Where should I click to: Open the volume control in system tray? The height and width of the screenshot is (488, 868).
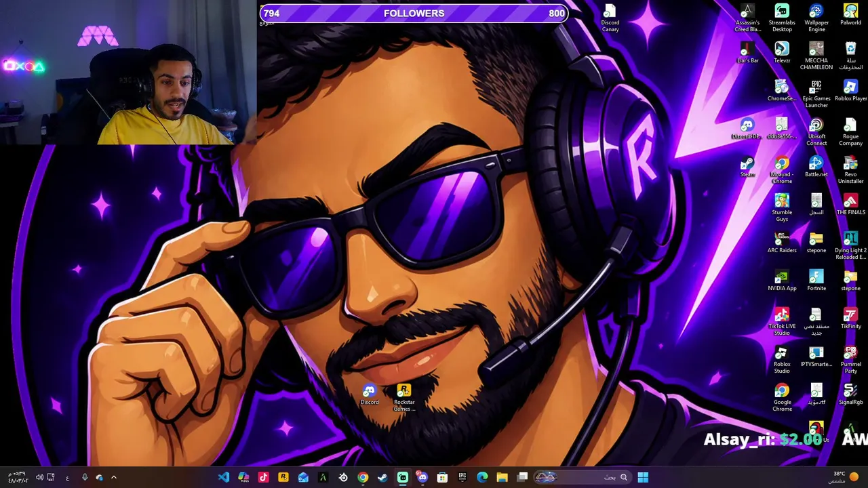pos(39,477)
